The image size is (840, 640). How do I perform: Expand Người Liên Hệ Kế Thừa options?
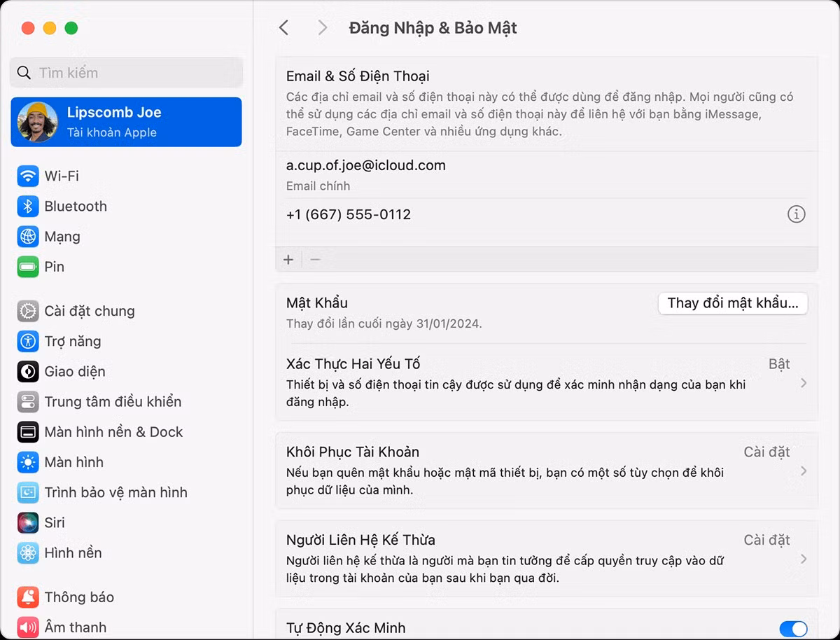click(804, 559)
